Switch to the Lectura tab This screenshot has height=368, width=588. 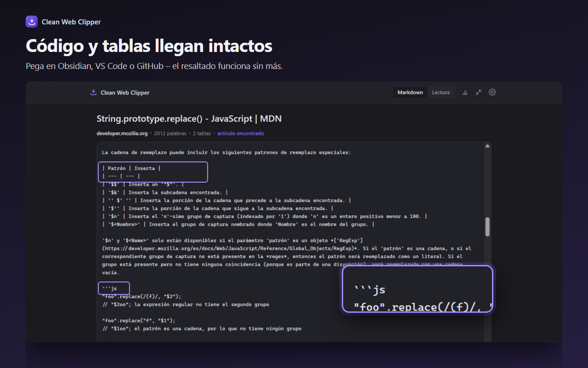(x=441, y=92)
